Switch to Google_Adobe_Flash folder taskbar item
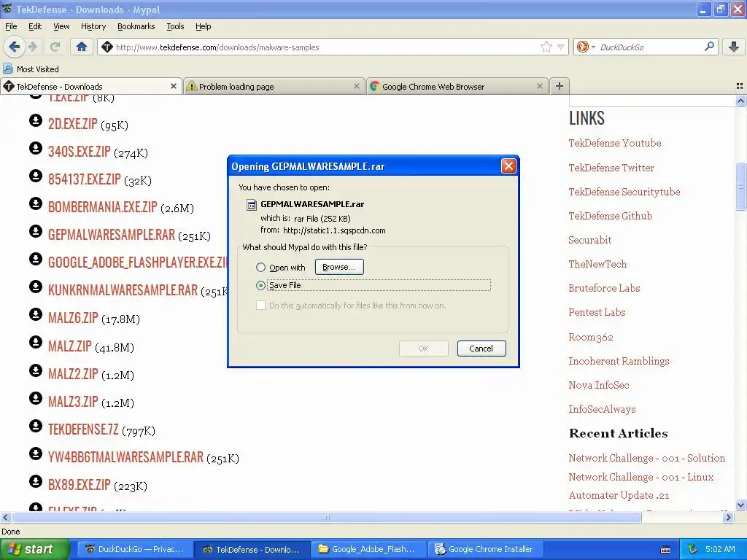 369,549
